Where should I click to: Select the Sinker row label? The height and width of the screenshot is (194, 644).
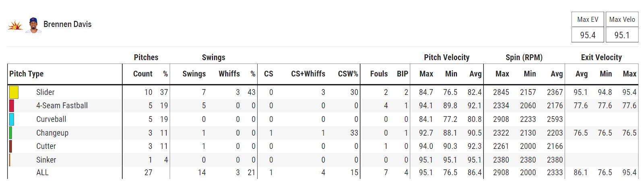[46, 160]
